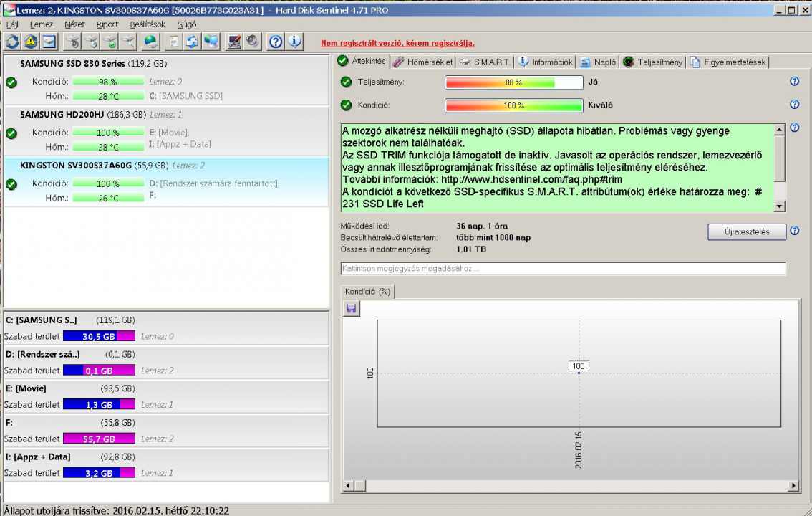The image size is (812, 516).
Task: Click the status bar text Állapot utoljára frissítve
Action: pos(117,511)
